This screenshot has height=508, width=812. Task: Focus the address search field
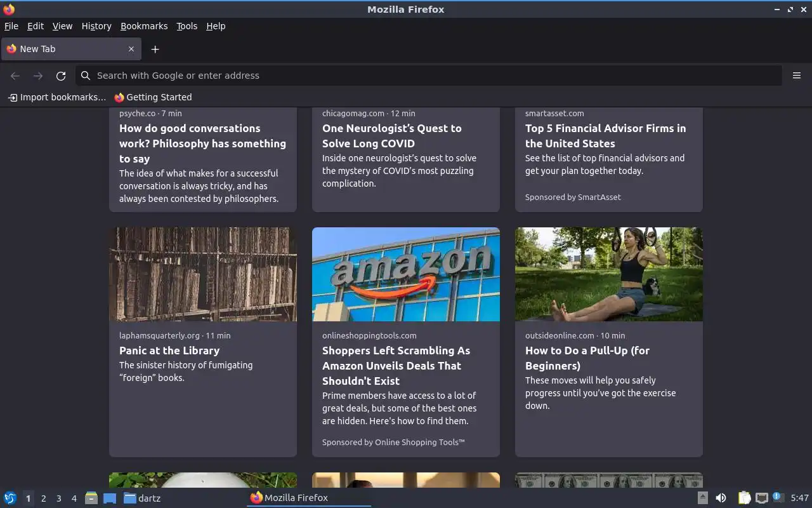(x=429, y=76)
